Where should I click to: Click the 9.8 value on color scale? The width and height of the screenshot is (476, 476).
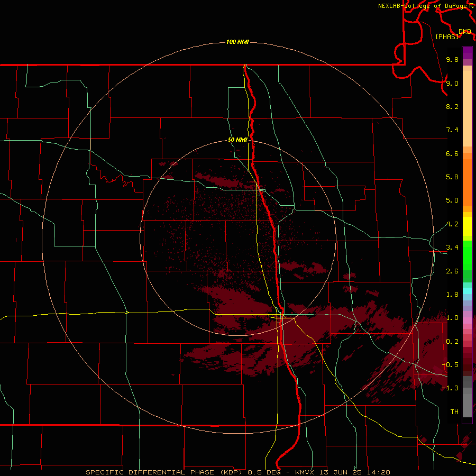coord(452,59)
